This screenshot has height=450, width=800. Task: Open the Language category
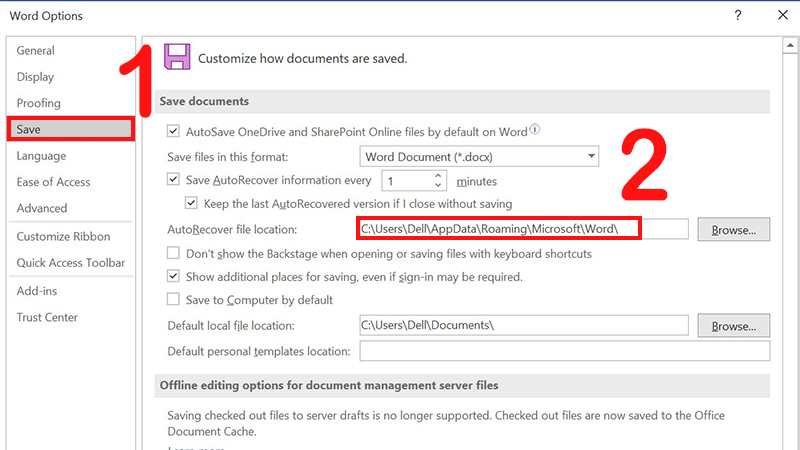(41, 156)
